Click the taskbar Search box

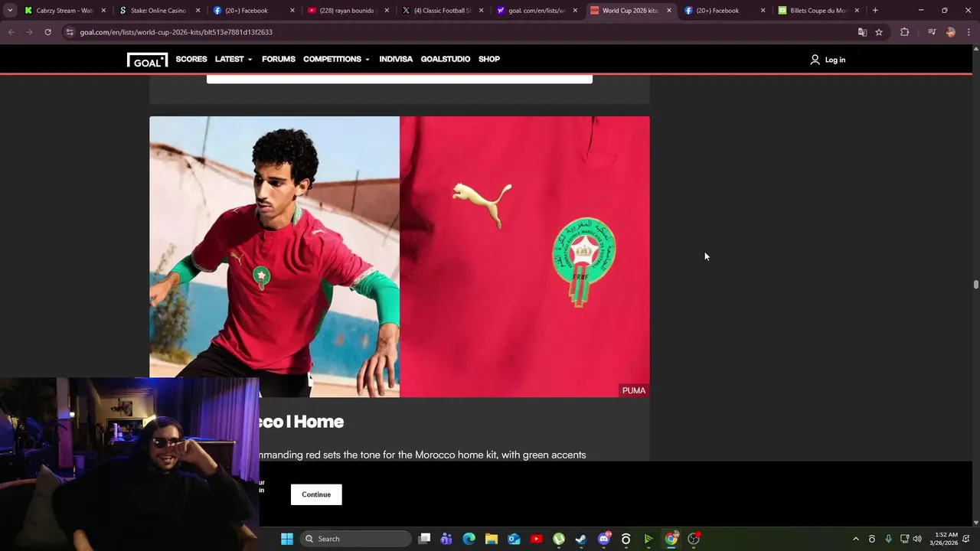[355, 539]
